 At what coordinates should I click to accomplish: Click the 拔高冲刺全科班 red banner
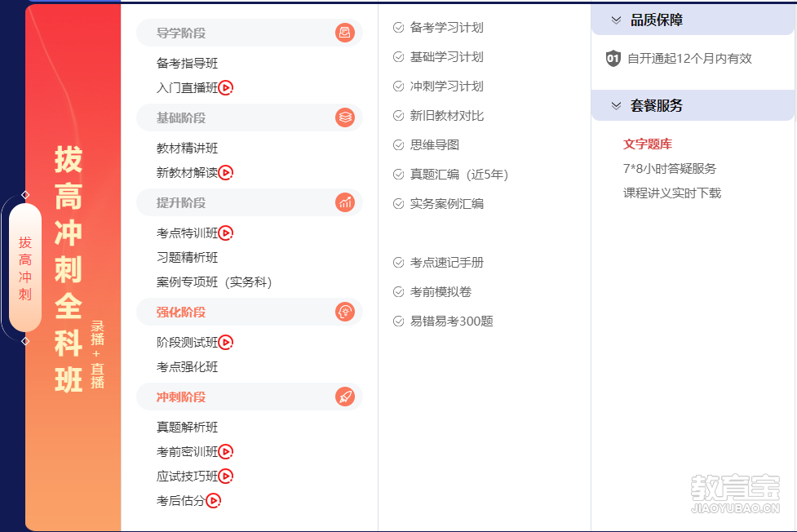coord(72,268)
